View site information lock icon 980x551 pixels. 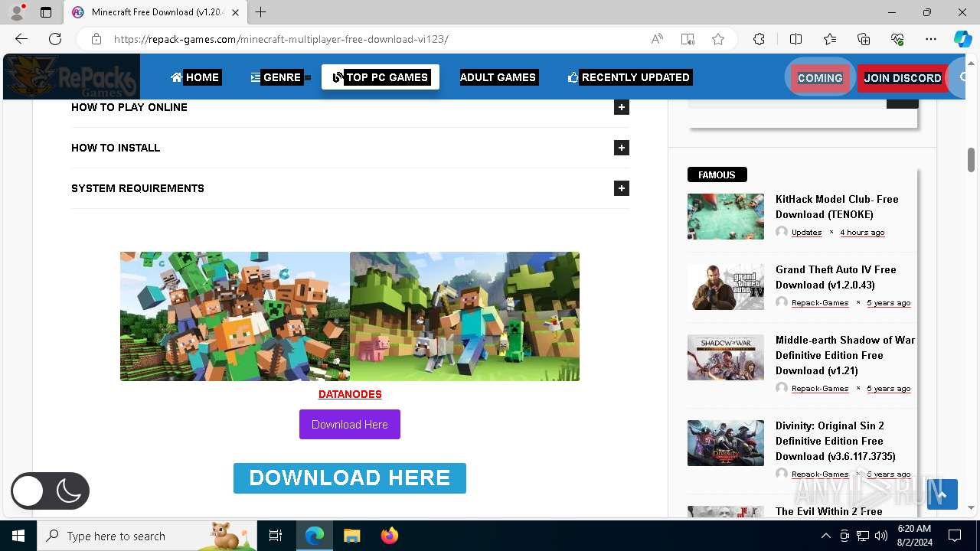pos(96,39)
